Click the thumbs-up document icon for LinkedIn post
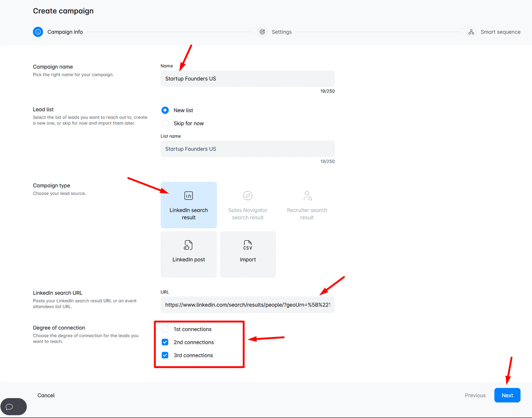 coord(188,245)
